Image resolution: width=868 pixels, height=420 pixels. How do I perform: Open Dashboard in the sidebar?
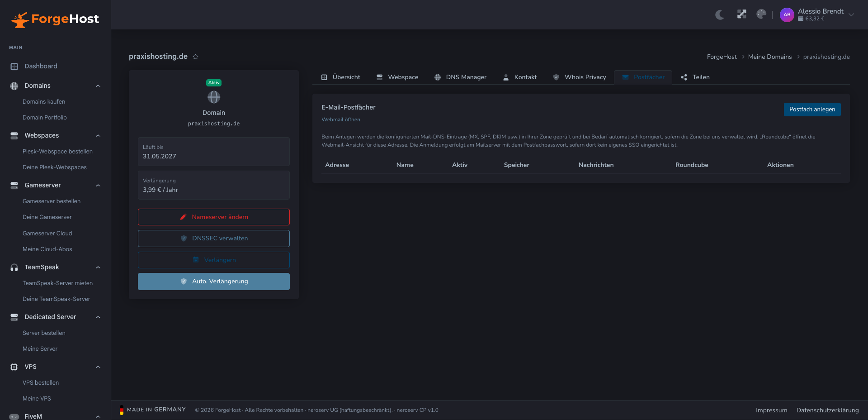pyautogui.click(x=41, y=67)
